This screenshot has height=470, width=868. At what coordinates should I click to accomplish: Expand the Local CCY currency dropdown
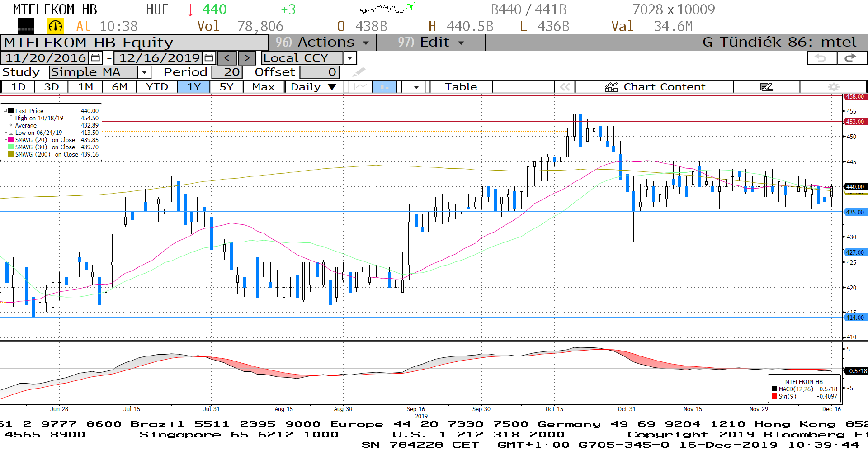point(349,58)
